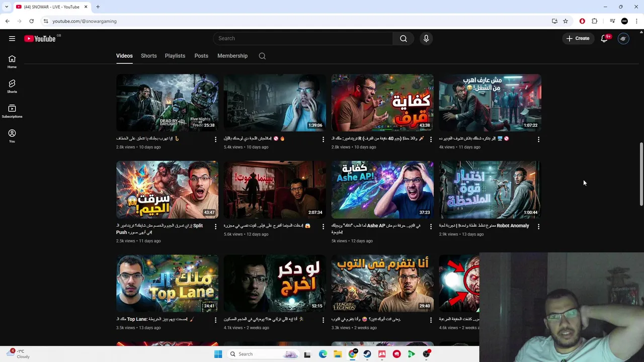Image resolution: width=644 pixels, height=362 pixels.
Task: Open the Chrome profile avatar
Action: pyautogui.click(x=624, y=21)
